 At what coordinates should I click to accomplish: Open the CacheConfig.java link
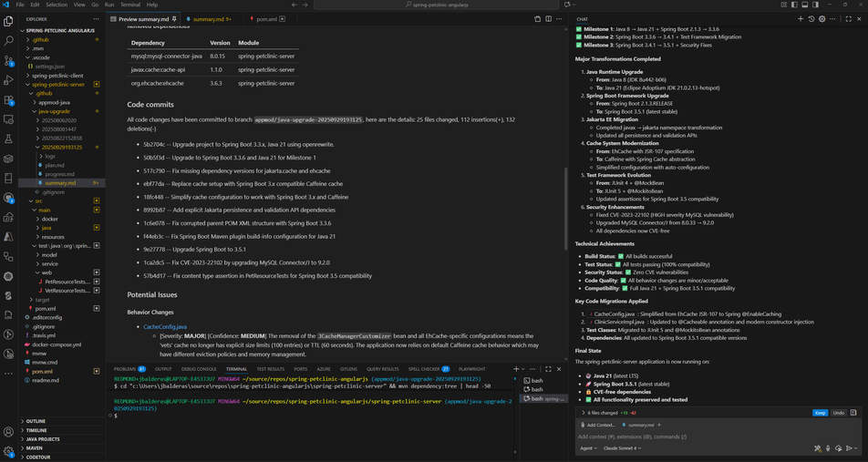click(x=165, y=327)
